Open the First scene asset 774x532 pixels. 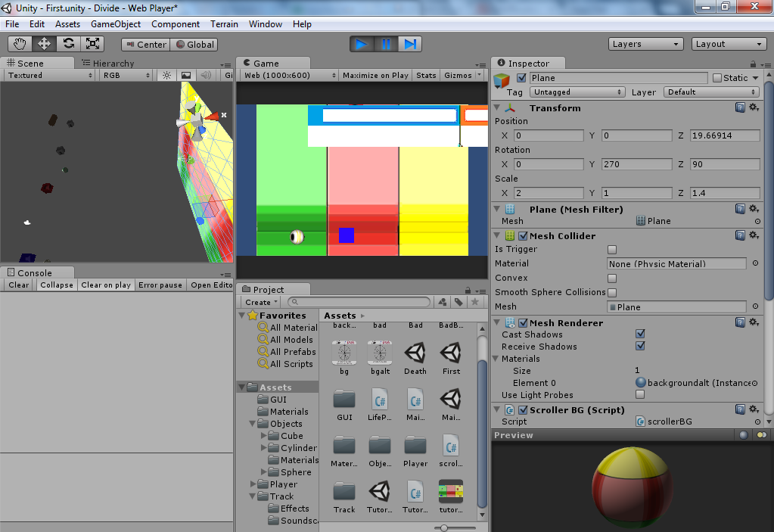coord(451,358)
